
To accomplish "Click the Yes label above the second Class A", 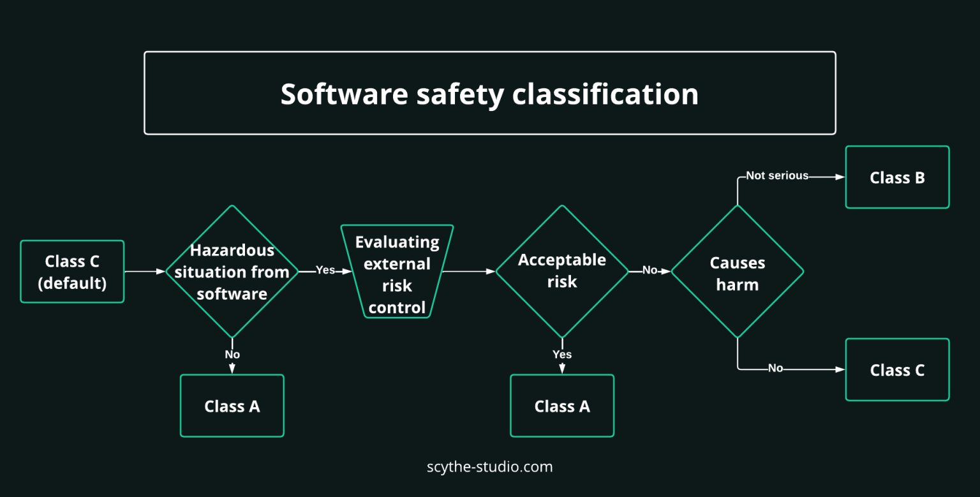I will coord(562,354).
